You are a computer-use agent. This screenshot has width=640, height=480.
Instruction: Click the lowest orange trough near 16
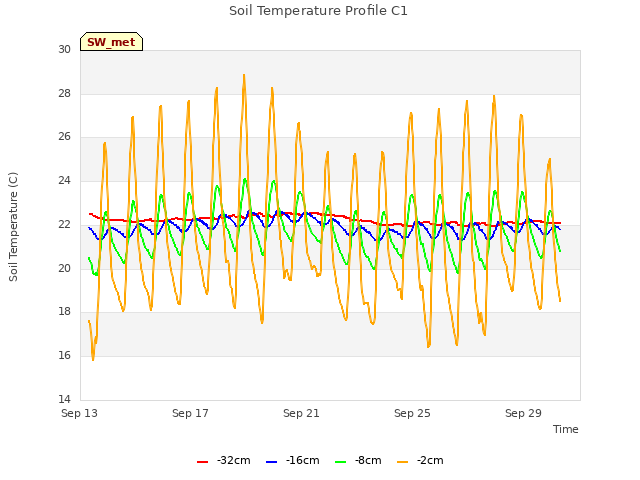(x=93, y=360)
